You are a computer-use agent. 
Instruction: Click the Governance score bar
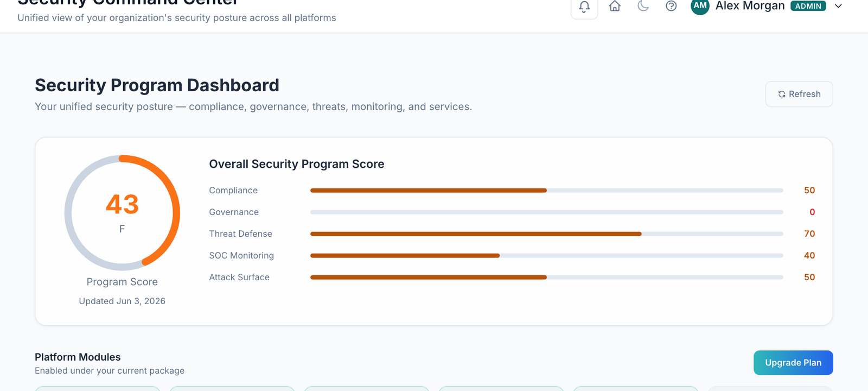click(x=546, y=212)
